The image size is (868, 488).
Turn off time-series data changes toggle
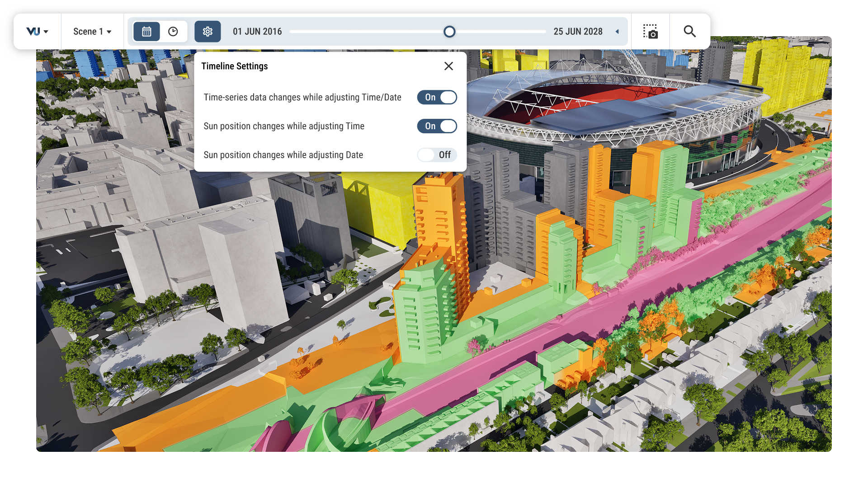click(437, 97)
